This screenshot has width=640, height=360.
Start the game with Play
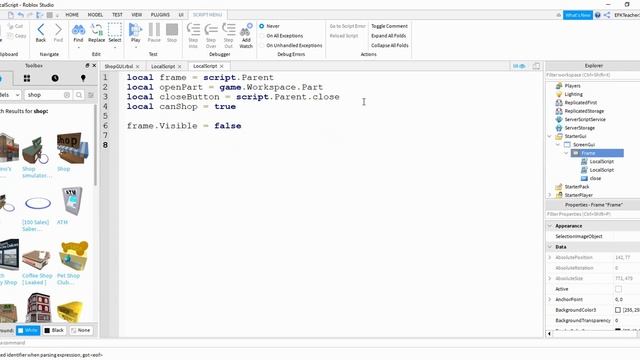pyautogui.click(x=135, y=30)
